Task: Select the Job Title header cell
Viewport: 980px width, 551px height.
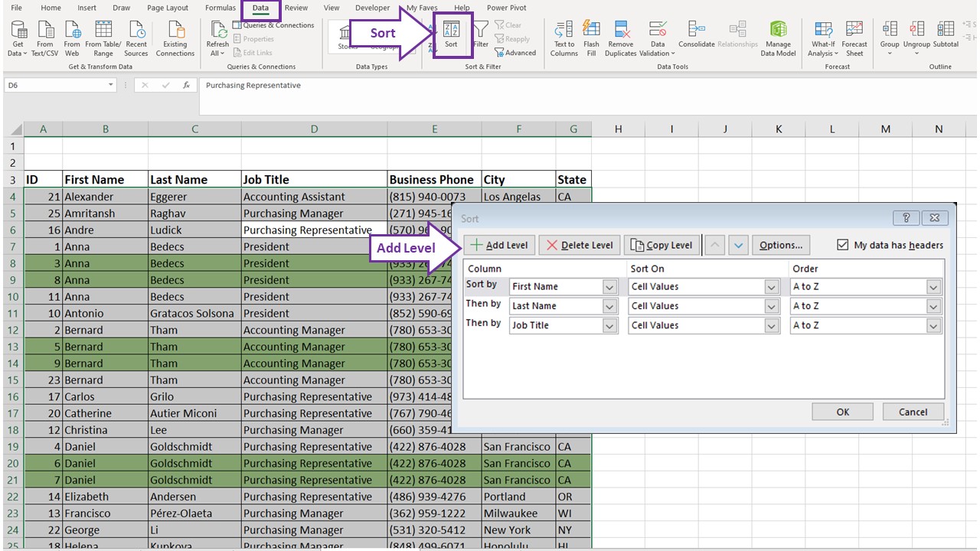Action: [x=314, y=180]
